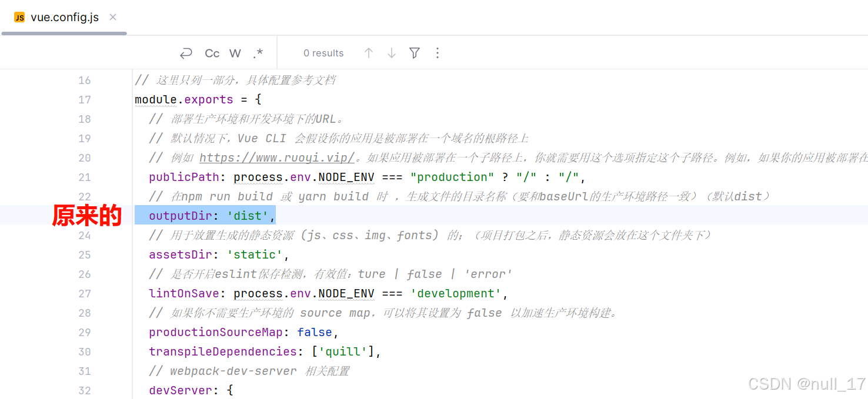Insert new line in search field icon

186,53
